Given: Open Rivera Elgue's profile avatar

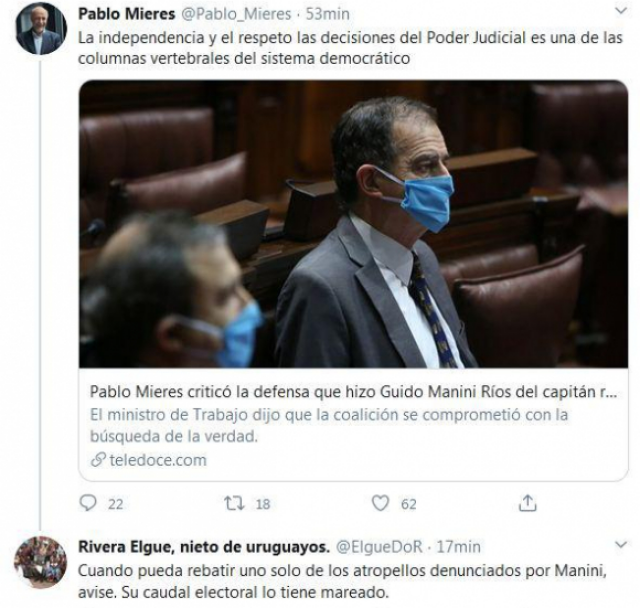Looking at the screenshot, I should coord(40,562).
